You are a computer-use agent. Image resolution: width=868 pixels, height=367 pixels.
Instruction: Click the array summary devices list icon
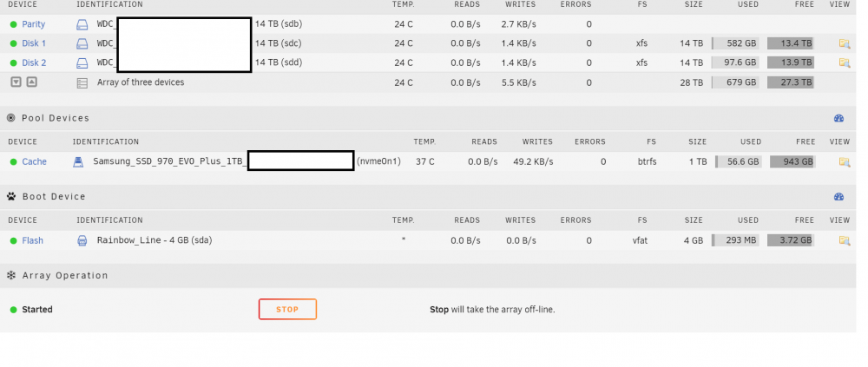[x=82, y=83]
